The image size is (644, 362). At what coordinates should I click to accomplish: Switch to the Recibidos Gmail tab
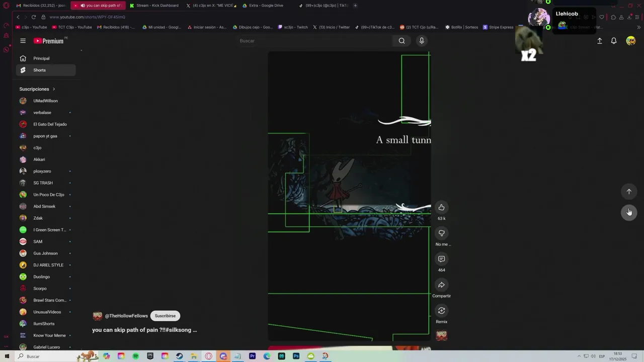[41, 6]
